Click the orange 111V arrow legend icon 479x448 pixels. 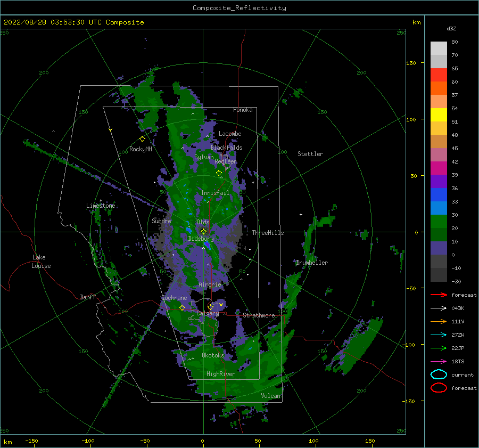pos(439,321)
